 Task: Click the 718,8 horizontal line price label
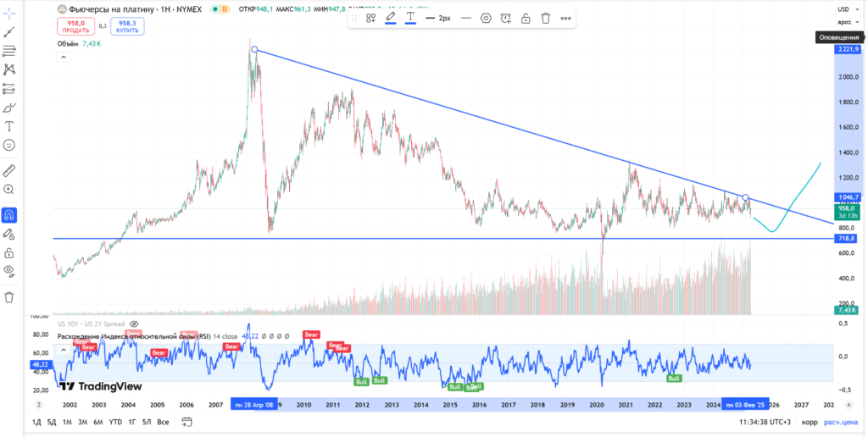pyautogui.click(x=847, y=239)
